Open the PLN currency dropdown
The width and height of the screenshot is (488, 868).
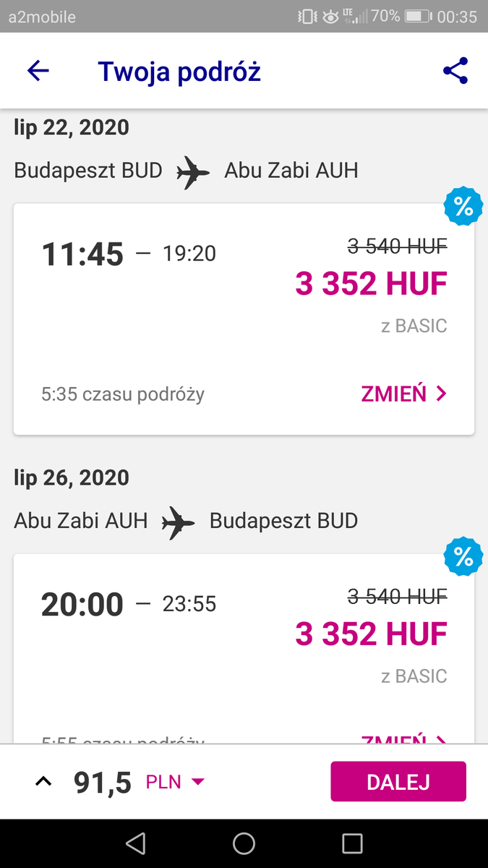[176, 781]
